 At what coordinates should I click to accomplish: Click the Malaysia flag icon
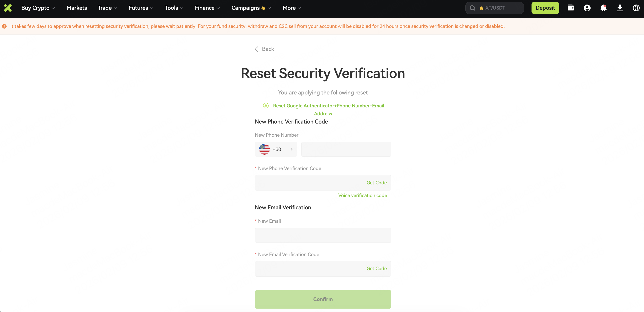coord(264,149)
